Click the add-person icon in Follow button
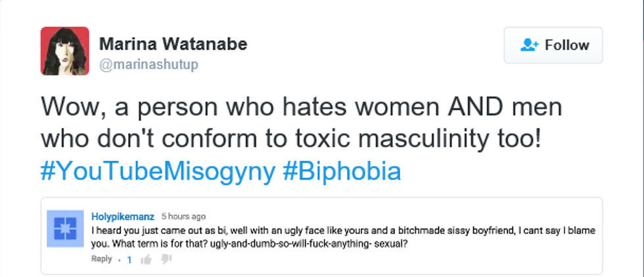 click(529, 45)
